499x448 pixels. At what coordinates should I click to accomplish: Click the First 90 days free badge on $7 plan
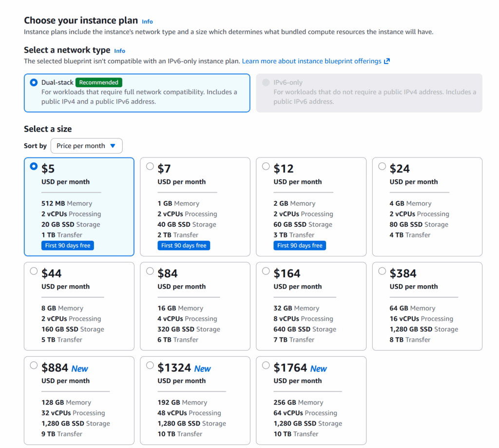click(x=184, y=246)
